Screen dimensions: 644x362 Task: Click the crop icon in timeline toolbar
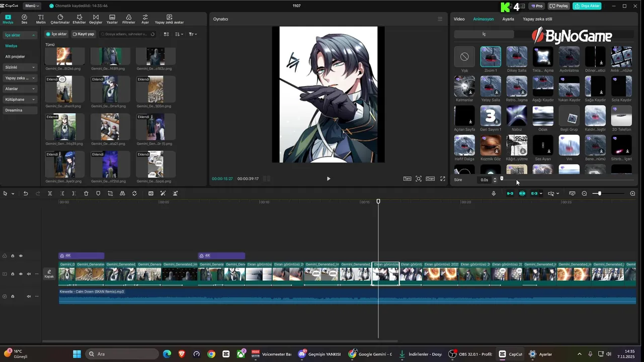point(110,194)
